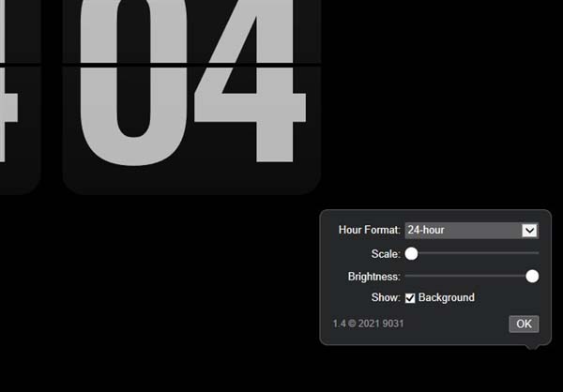Toggle the Background checkbox
Image resolution: width=563 pixels, height=392 pixels.
[410, 298]
